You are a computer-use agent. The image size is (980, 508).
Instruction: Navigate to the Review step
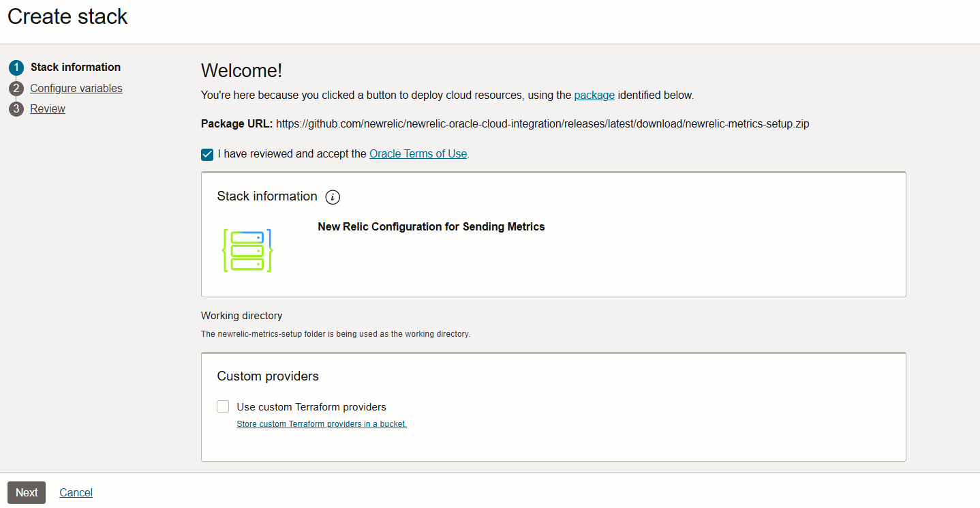pos(47,108)
